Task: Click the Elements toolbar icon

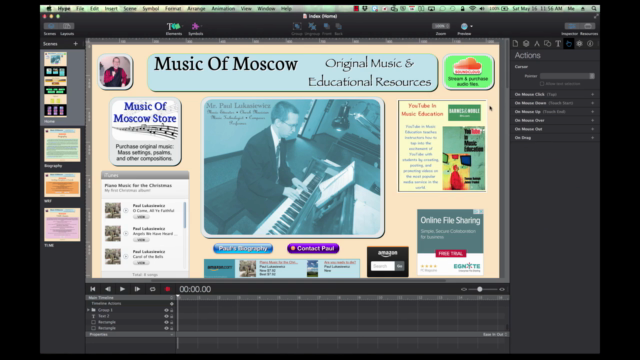Action: click(173, 27)
